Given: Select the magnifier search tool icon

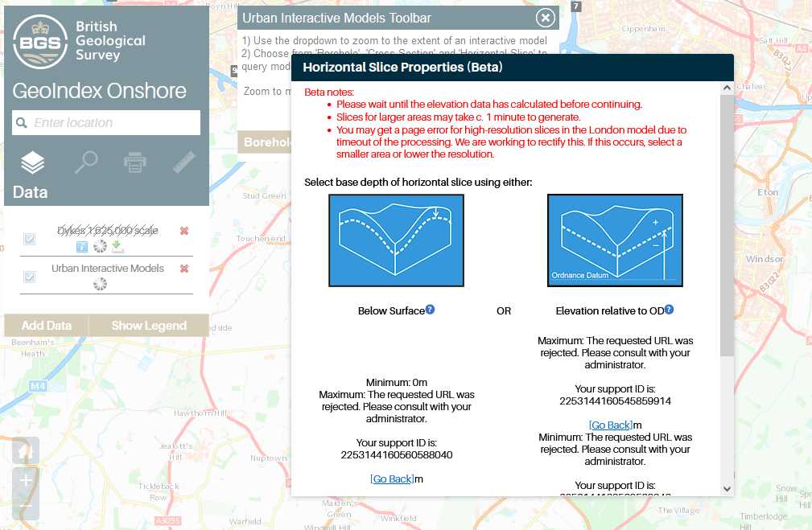Looking at the screenshot, I should (x=85, y=163).
